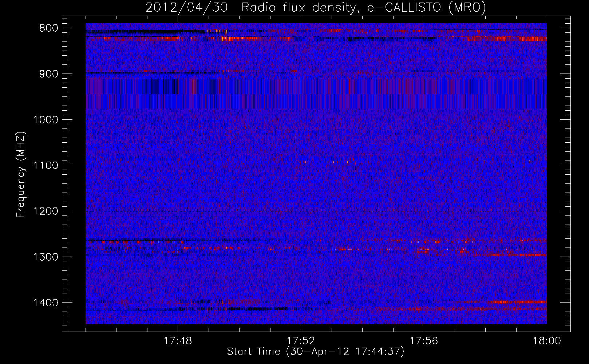Click the 17:56 time tick label

424,341
